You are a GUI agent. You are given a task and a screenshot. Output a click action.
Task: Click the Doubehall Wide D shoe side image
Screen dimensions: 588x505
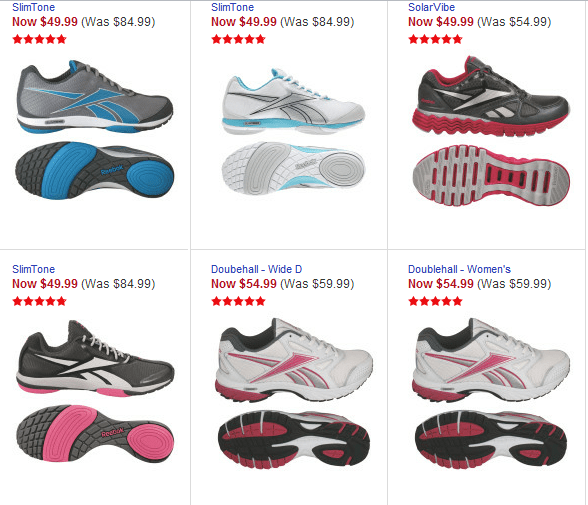[x=294, y=360]
